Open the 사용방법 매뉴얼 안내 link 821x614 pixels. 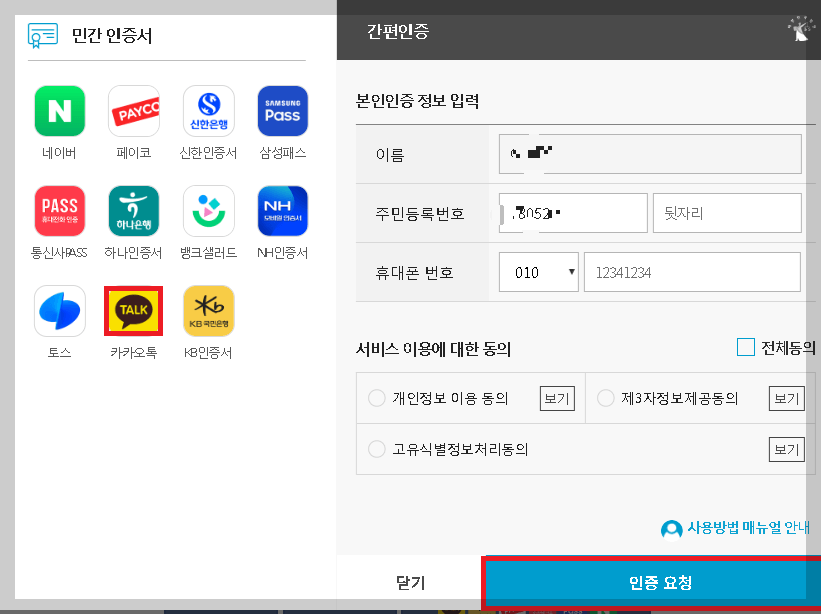(749, 528)
